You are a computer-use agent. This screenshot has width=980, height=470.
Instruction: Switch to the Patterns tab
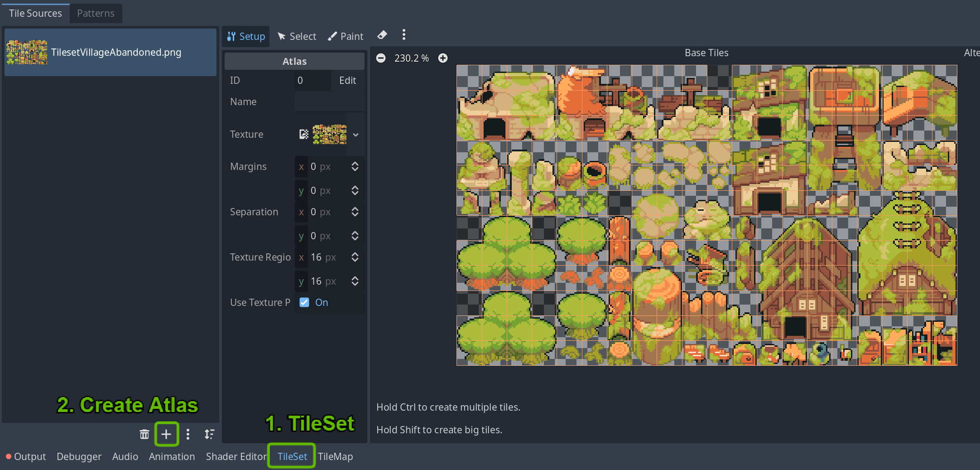point(96,13)
